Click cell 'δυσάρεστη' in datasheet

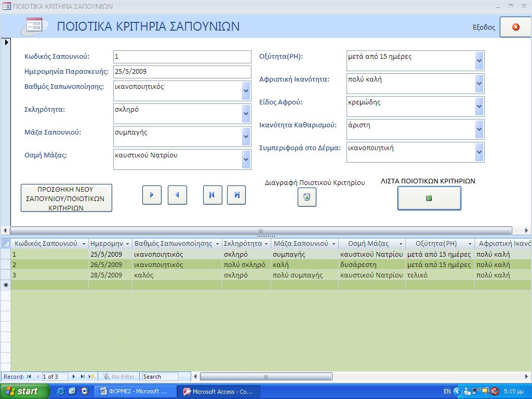pyautogui.click(x=372, y=264)
